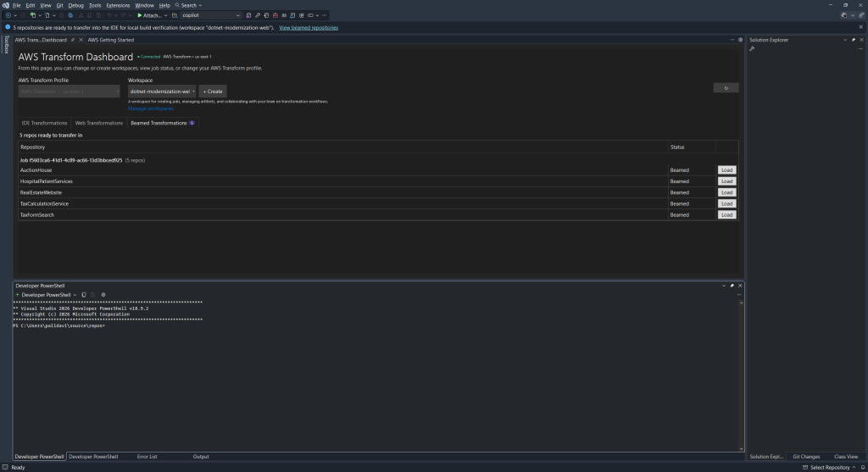The height and width of the screenshot is (472, 868).
Task: Click the open file toolbar icon
Action: click(47, 15)
